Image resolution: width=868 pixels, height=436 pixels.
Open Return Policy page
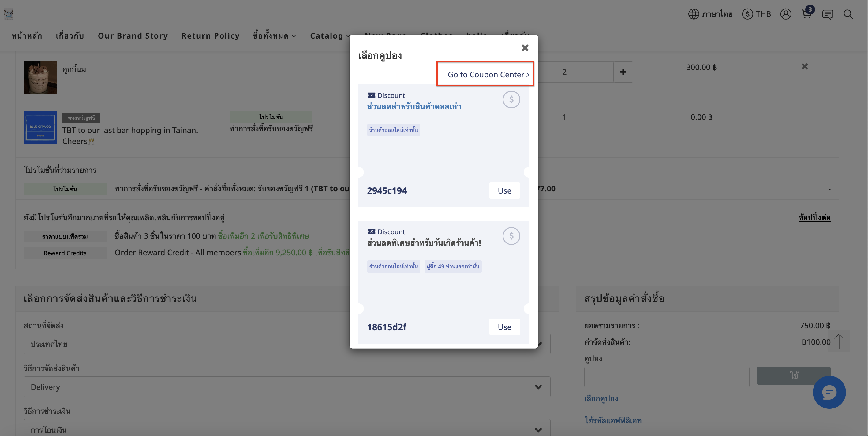click(210, 36)
